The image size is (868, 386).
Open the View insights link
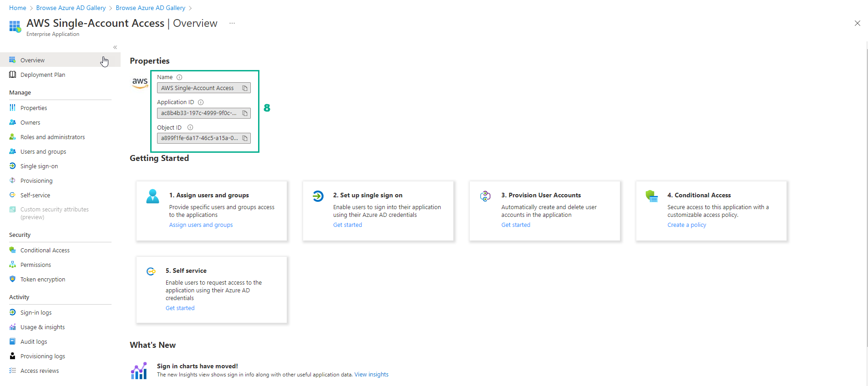point(371,375)
